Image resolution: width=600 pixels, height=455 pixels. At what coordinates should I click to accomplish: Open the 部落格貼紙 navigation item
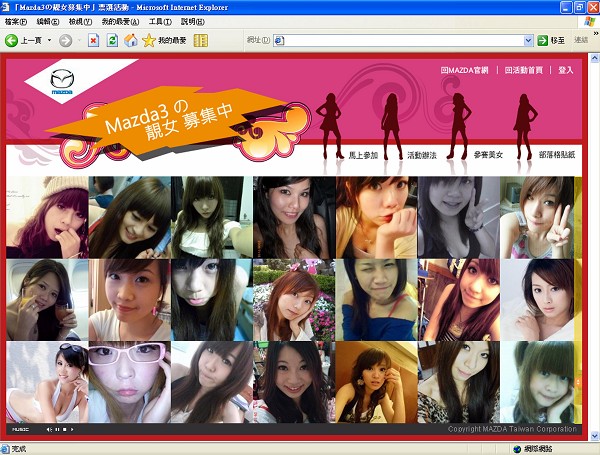[x=556, y=156]
